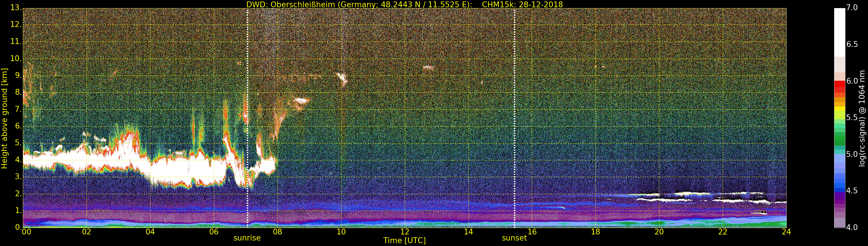Click the x-axis tick label '16'
Image resolution: width=868 pixels, height=246 pixels.
click(x=532, y=232)
